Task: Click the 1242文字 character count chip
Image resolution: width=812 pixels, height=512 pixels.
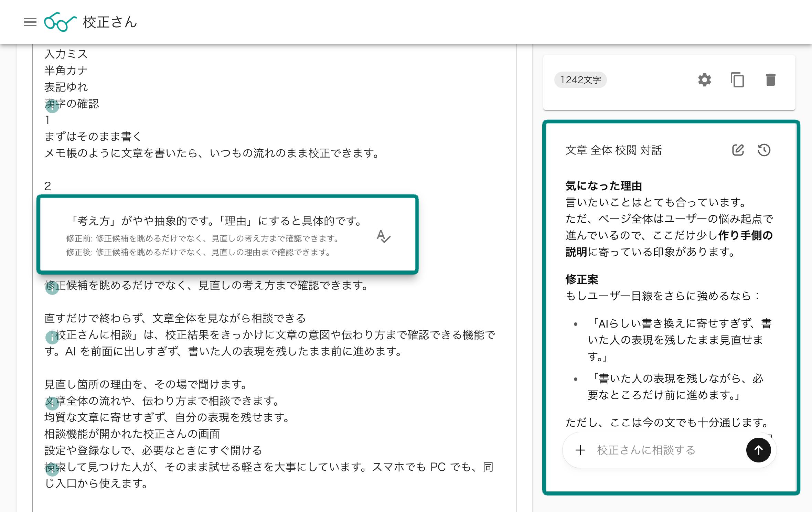Action: [x=580, y=79]
